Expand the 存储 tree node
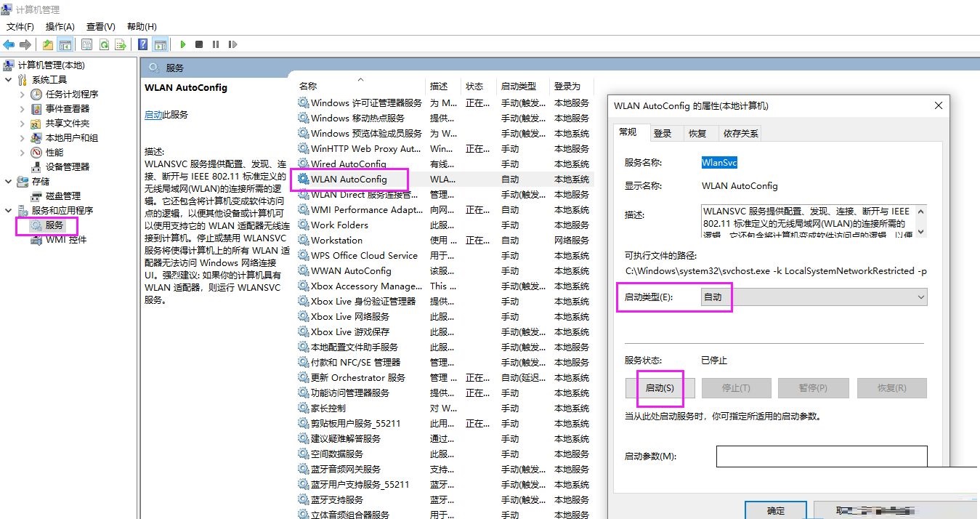 (7, 181)
